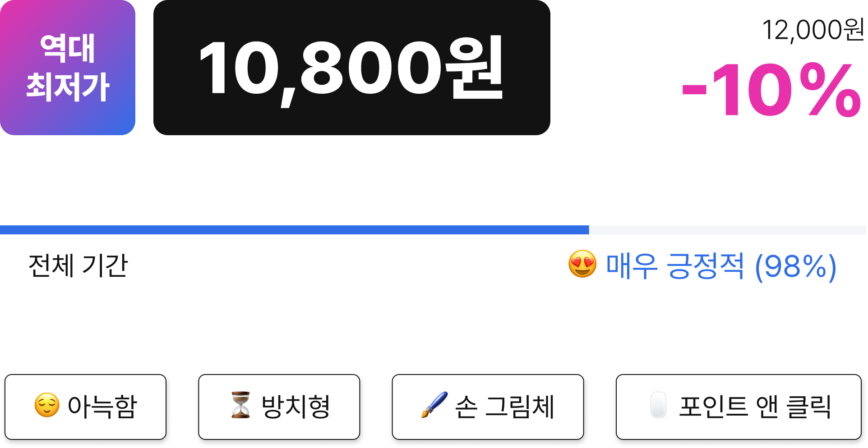Screen dimensions: 868x448
Task: Click the original 12,000원 price text
Action: click(813, 30)
